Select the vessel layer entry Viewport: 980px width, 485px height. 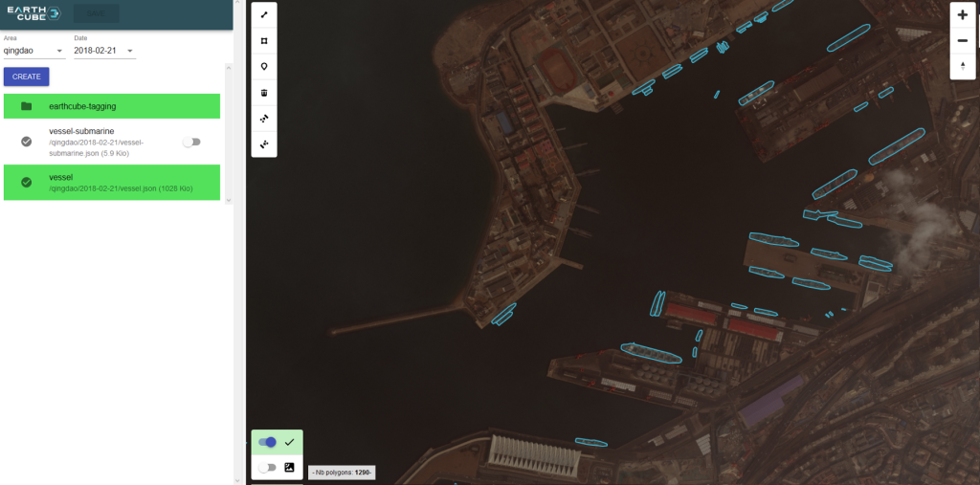(x=112, y=183)
